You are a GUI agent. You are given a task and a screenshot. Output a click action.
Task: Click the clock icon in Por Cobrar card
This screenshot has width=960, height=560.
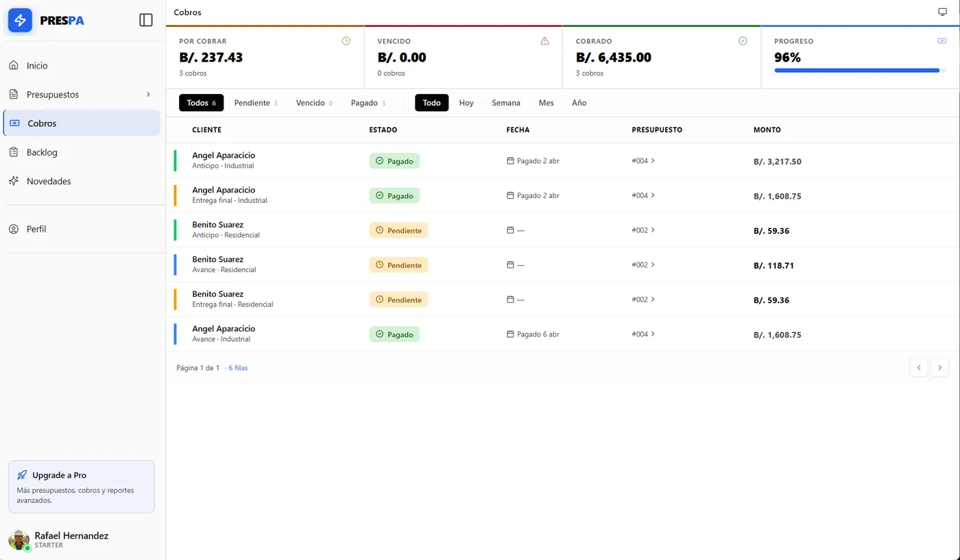[x=346, y=41]
